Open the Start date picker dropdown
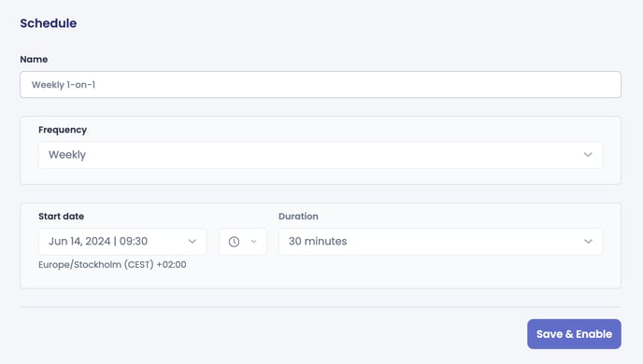 tap(122, 242)
